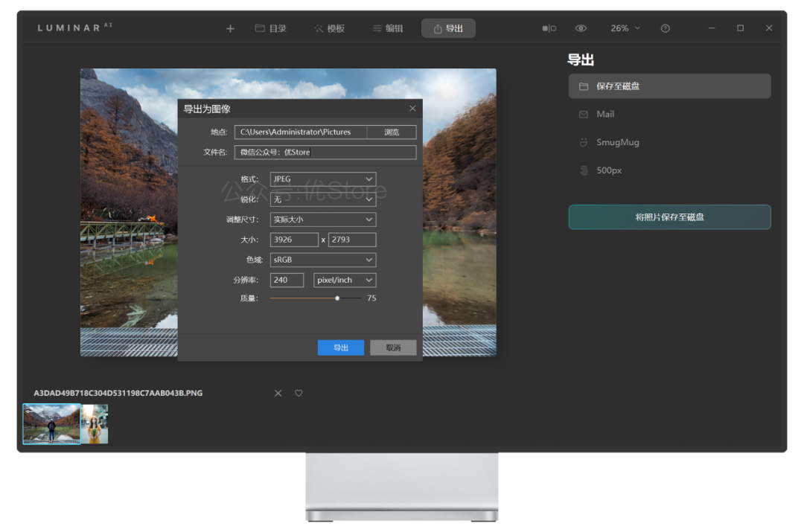Click the 将照片保存至磁盘 button

pos(669,217)
